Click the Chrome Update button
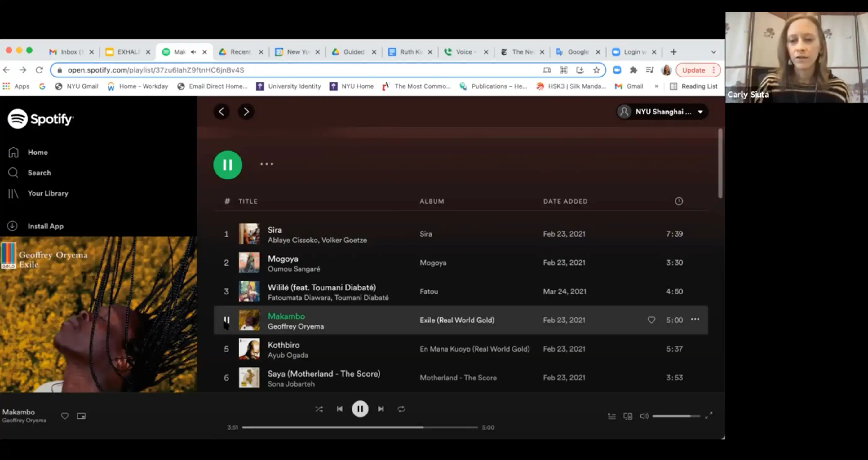 point(693,70)
